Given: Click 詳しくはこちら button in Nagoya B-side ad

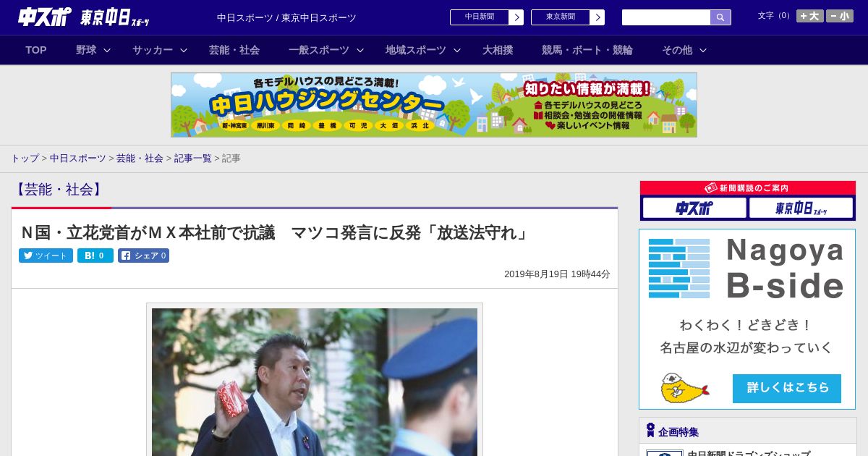Looking at the screenshot, I should pyautogui.click(x=787, y=388).
